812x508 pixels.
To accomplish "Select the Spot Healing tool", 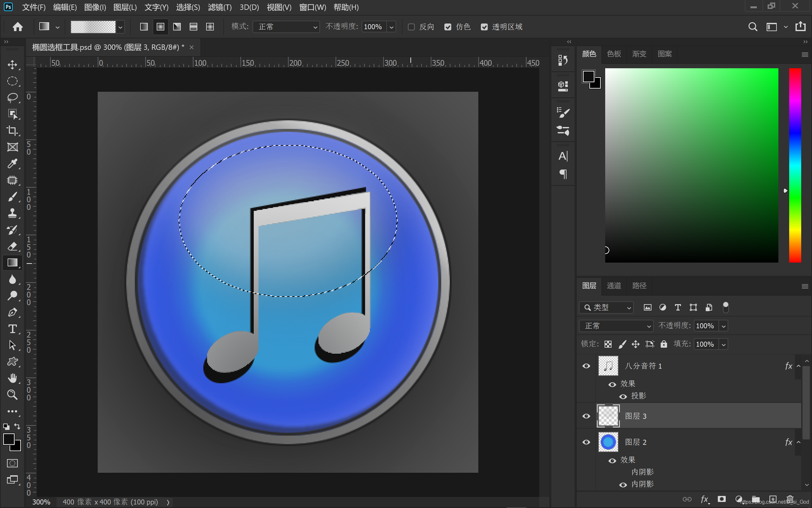I will click(x=12, y=180).
